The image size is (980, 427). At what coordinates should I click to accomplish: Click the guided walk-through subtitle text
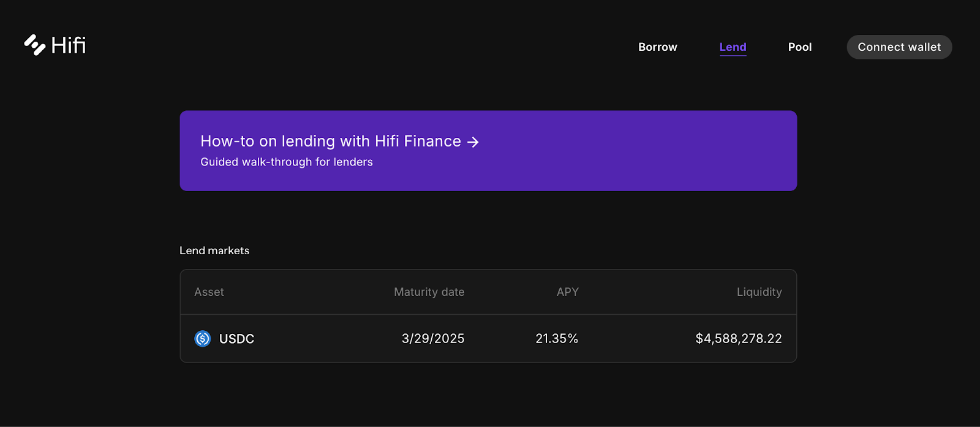[287, 162]
